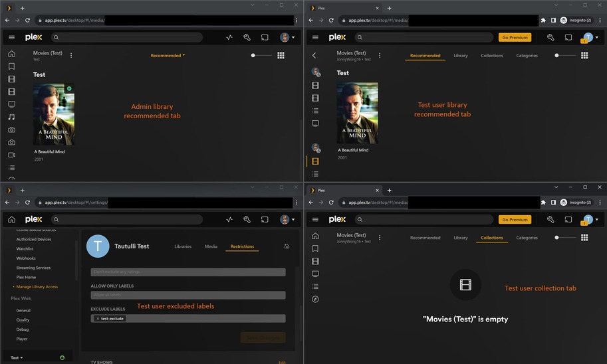Select Collections tab in test user recommended window
607x364 pixels.
(492, 55)
